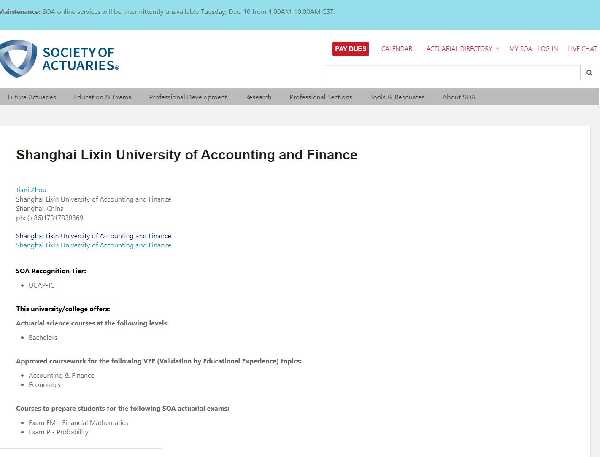This screenshot has width=600, height=457.
Task: Open the Research menu
Action: tap(259, 97)
